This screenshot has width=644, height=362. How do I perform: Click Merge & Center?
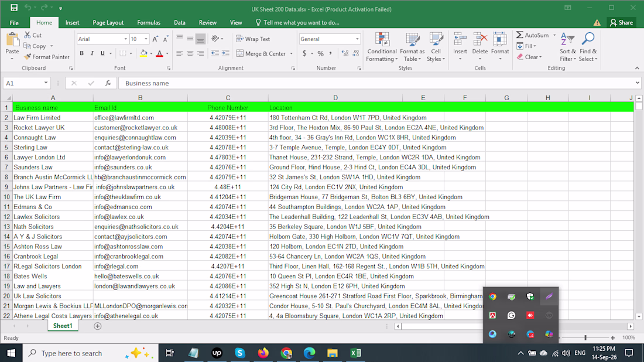click(261, 53)
